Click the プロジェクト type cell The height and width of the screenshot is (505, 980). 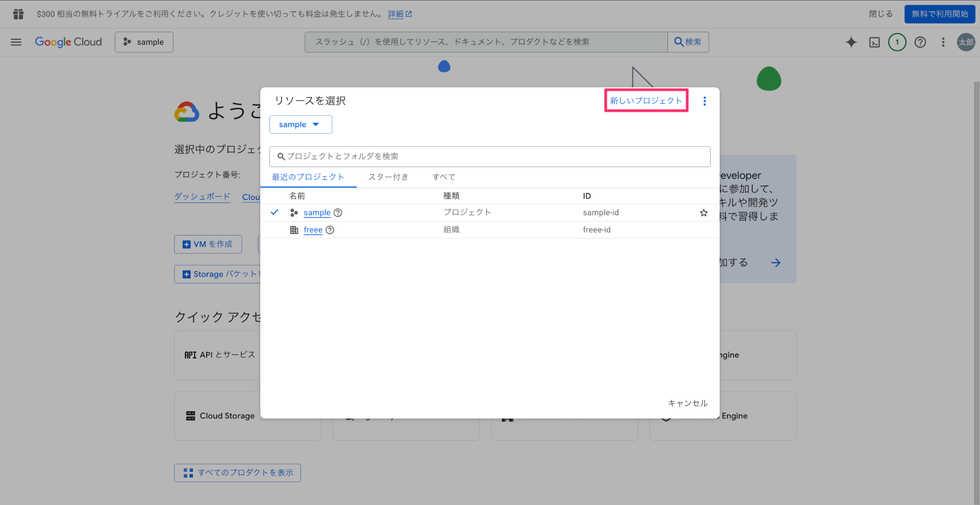click(467, 213)
